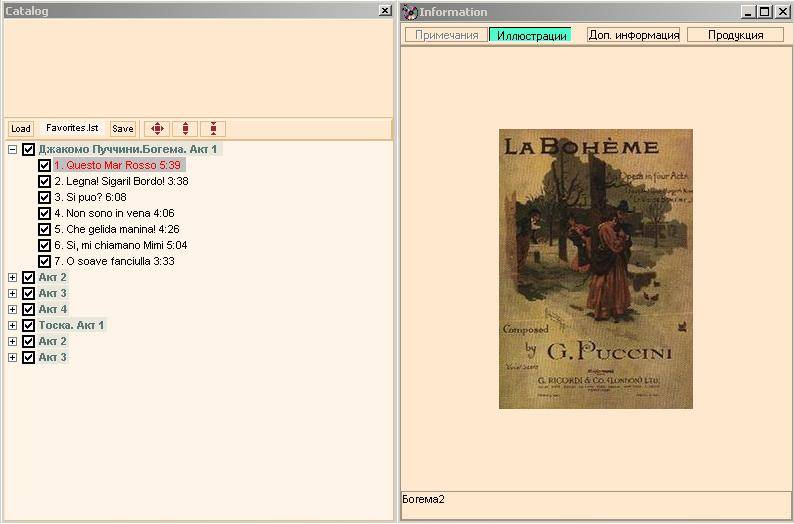This screenshot has height=524, width=794.
Task: Click the Information window disc icon
Action: click(409, 12)
